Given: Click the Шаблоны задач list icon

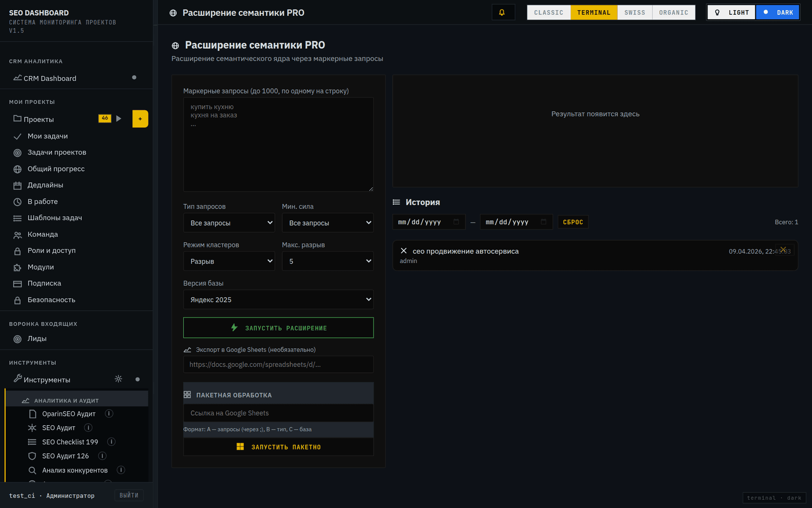Looking at the screenshot, I should coord(17,218).
